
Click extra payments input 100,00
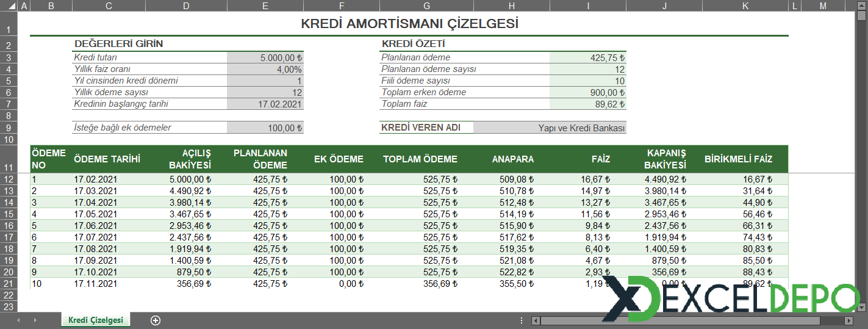pos(265,128)
